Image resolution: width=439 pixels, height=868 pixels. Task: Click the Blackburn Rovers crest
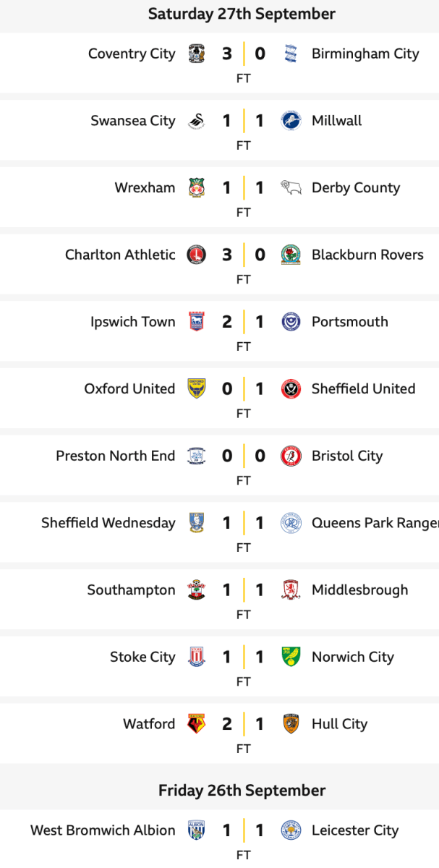pyautogui.click(x=291, y=255)
